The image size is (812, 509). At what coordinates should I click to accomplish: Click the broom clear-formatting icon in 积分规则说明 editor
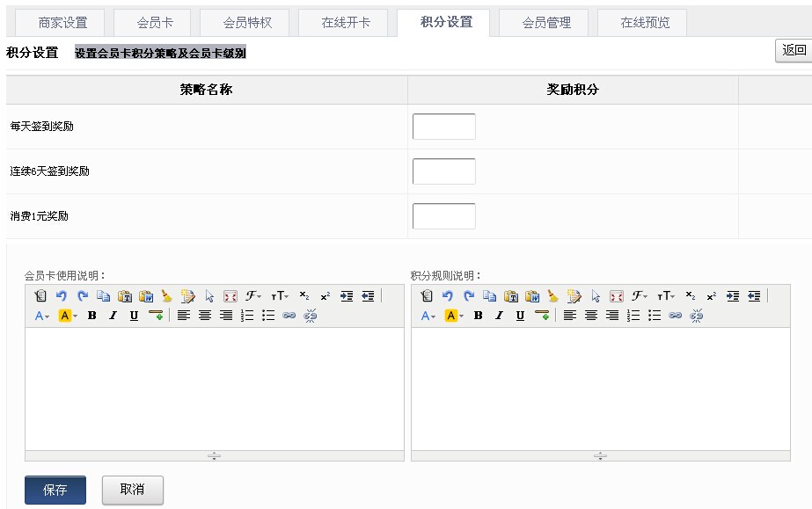click(x=552, y=296)
